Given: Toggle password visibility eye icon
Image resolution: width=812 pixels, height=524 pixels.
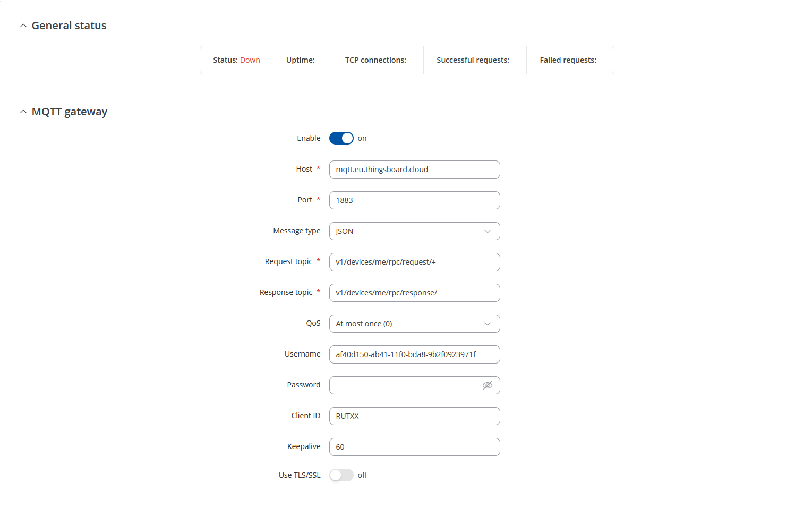Looking at the screenshot, I should pos(487,385).
